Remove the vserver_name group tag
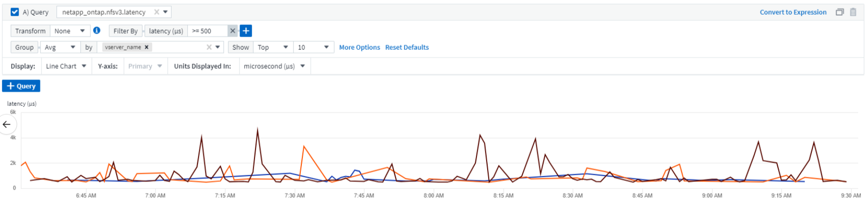 tap(146, 47)
